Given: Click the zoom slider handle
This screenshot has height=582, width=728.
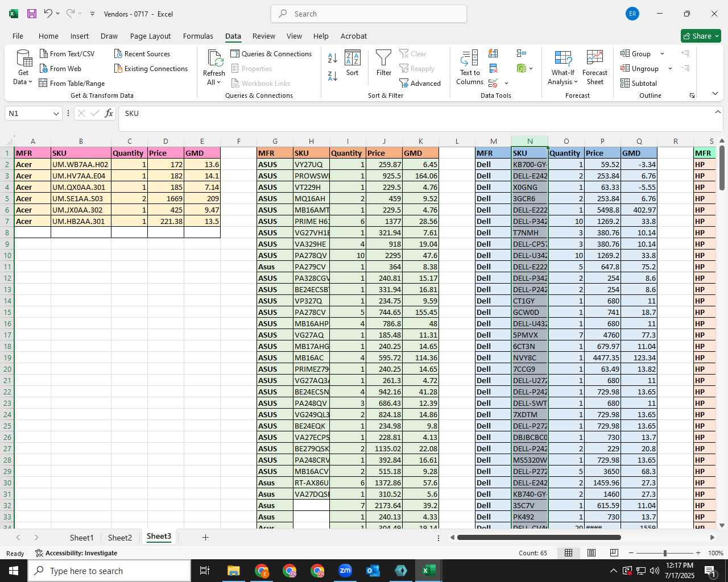Looking at the screenshot, I should 664,553.
